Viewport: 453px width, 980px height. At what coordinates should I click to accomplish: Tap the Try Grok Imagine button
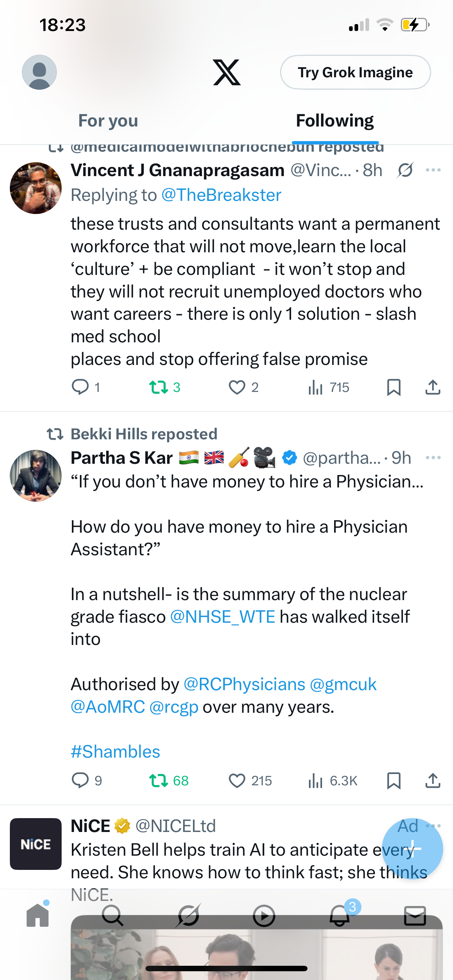(355, 72)
